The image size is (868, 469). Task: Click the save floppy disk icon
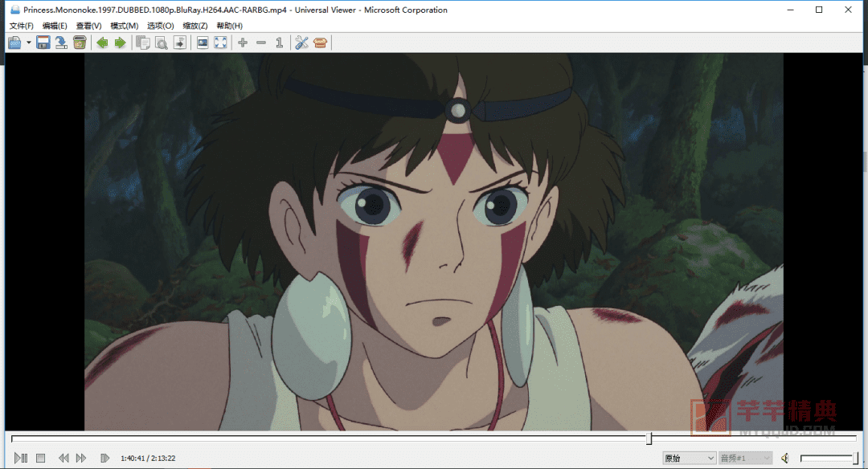tap(43, 43)
